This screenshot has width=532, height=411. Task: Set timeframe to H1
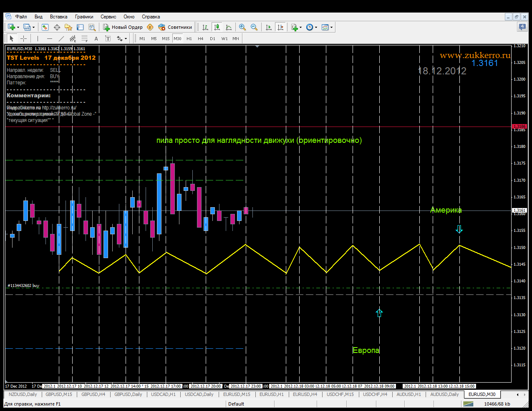click(189, 38)
